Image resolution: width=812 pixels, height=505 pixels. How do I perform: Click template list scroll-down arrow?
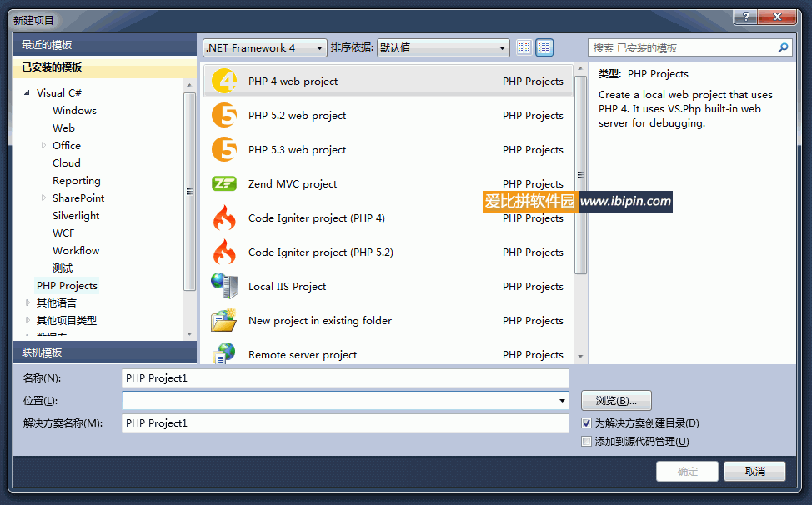[x=580, y=357]
